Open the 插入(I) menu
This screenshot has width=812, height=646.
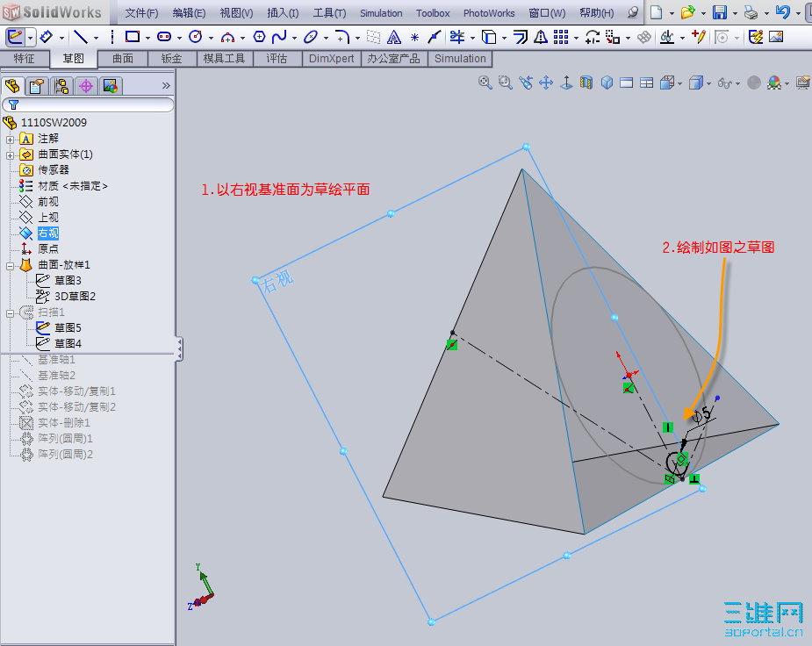pyautogui.click(x=283, y=13)
